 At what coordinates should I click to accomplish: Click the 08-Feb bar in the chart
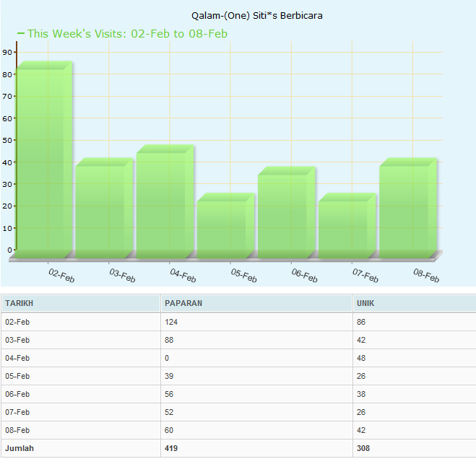[x=408, y=208]
